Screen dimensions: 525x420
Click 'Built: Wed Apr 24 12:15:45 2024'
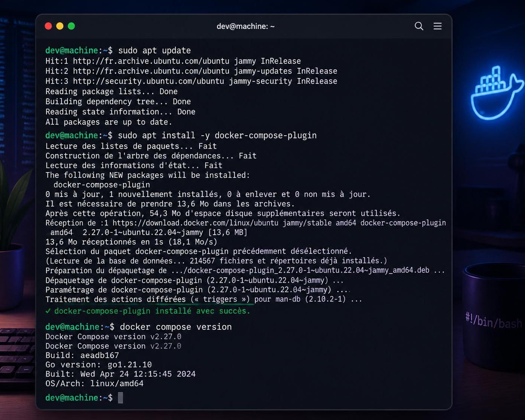(121, 374)
